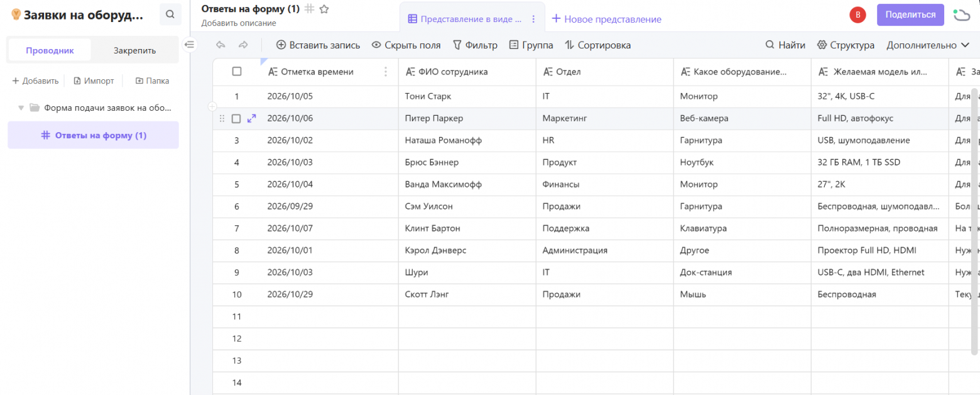Click field type icon of ФИО сотрудника

tap(410, 72)
